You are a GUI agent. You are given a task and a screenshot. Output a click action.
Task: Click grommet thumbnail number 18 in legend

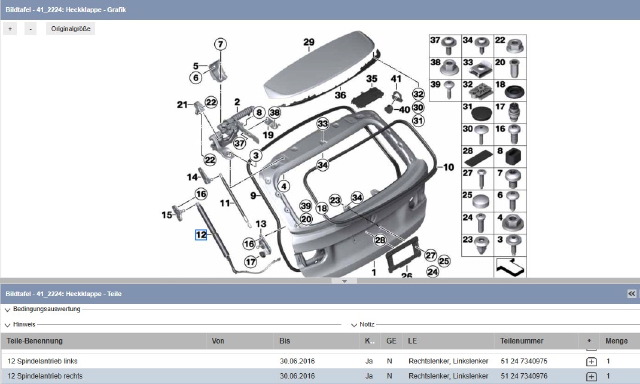(510, 90)
